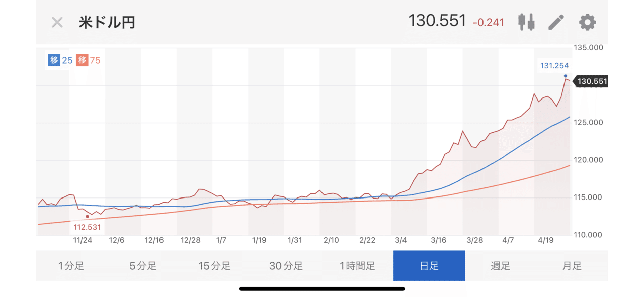Tap the 4/19 date axis label

[x=545, y=240]
